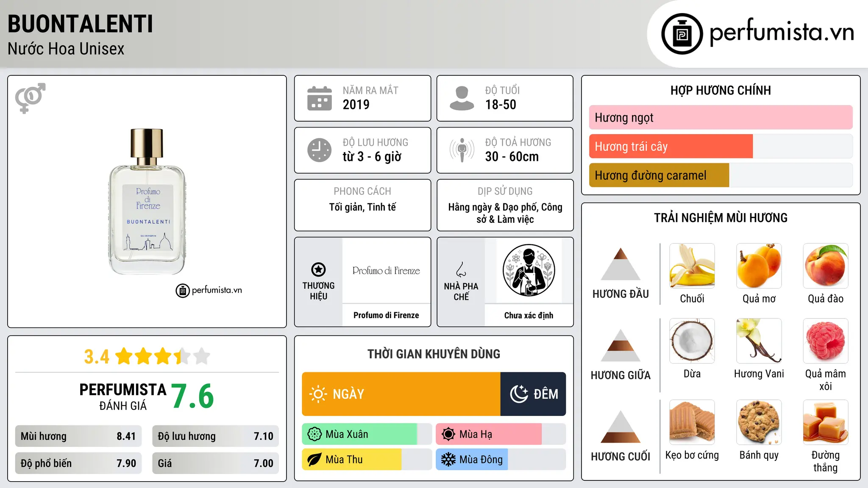Click the Dừa coconut note image
The height and width of the screenshot is (488, 868).
click(692, 341)
